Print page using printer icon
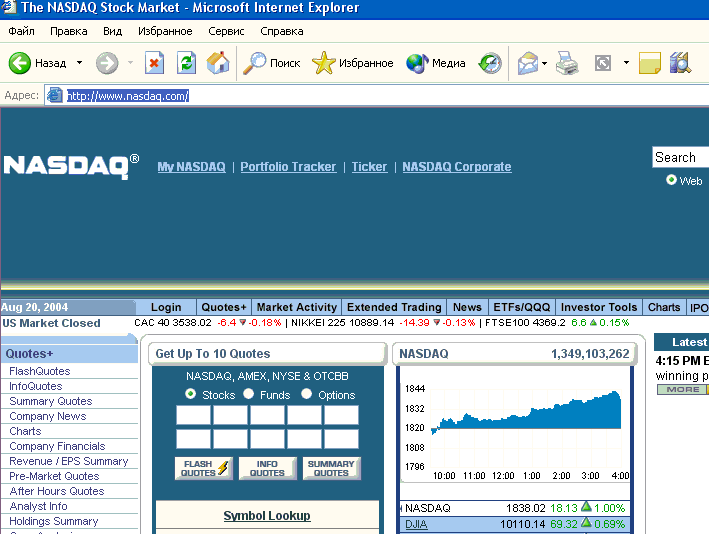Screen dimensions: 709x534 [x=567, y=63]
